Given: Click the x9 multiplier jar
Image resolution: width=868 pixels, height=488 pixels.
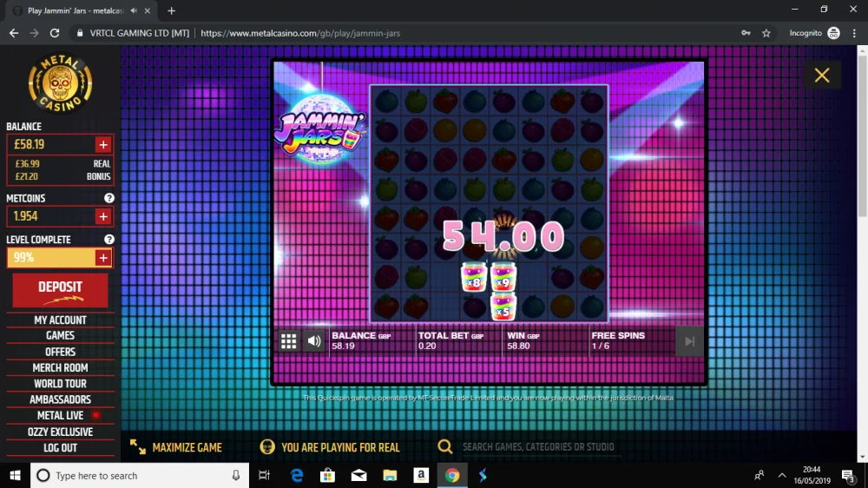Looking at the screenshot, I should coord(503,277).
